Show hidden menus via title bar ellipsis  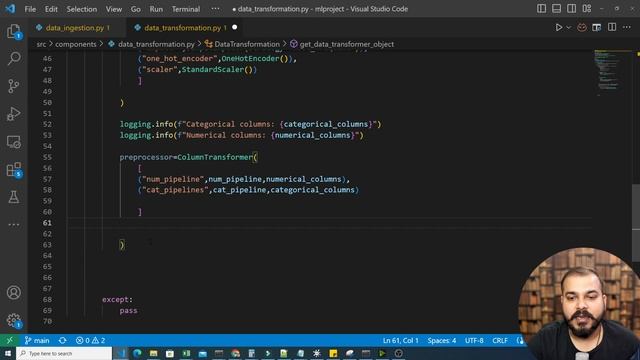[x=216, y=9]
